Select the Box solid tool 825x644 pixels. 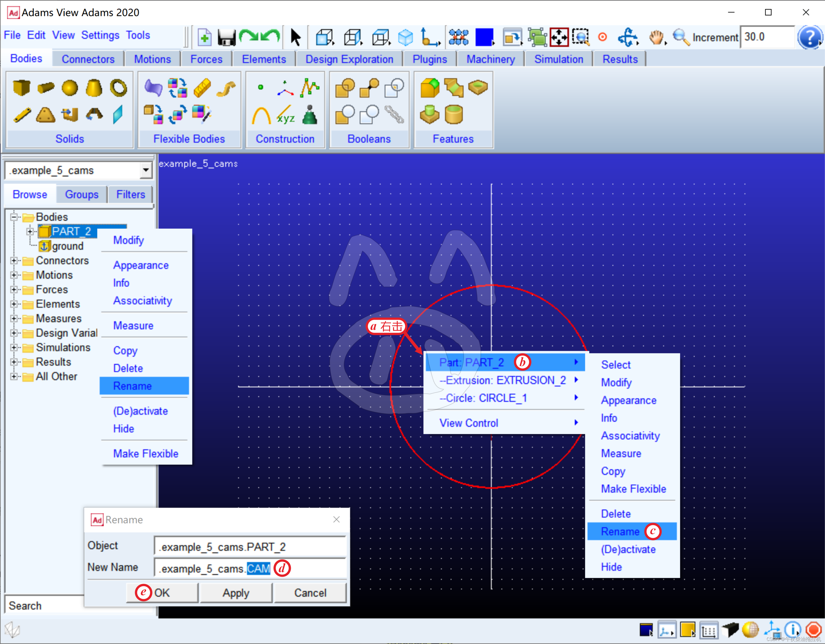(21, 88)
